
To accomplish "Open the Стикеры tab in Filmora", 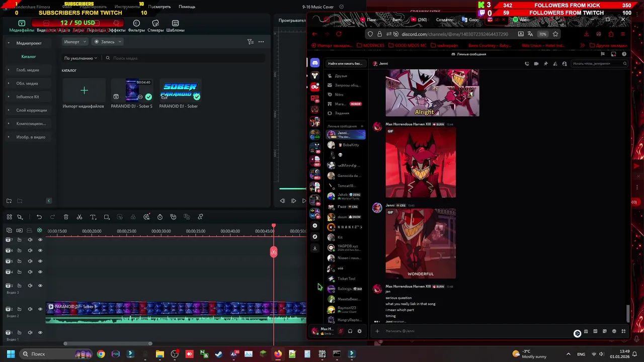I will 155,26.
